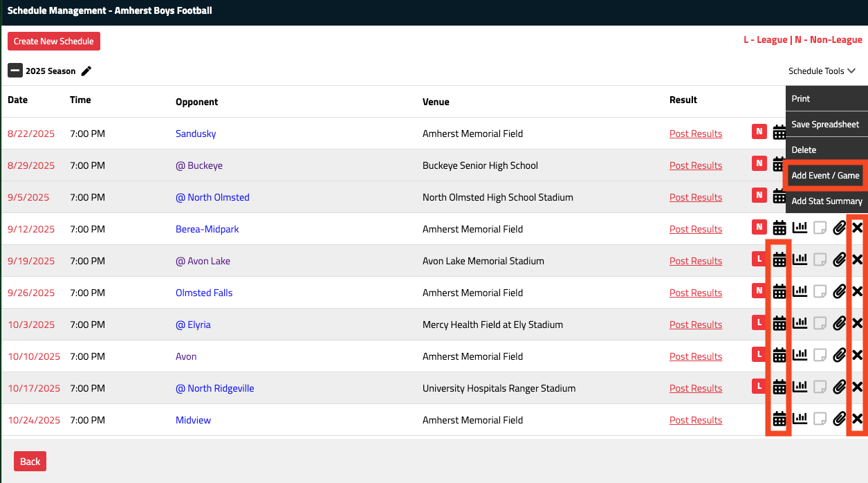Open the paperclip attachment icon for Avon Lake game
This screenshot has height=483, width=868.
click(839, 259)
